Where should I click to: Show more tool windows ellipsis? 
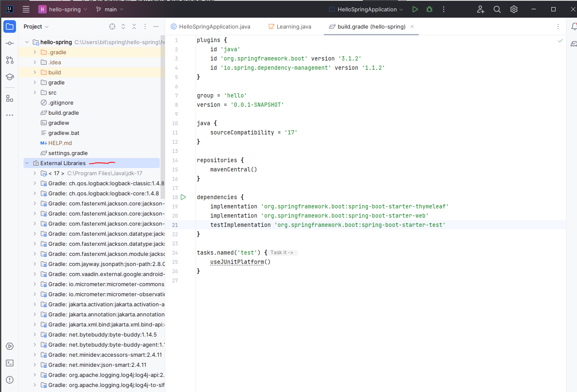coord(10,115)
